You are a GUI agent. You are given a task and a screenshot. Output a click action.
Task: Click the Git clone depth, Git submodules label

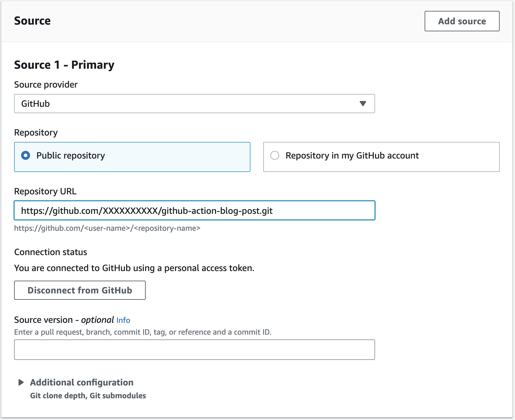click(88, 395)
